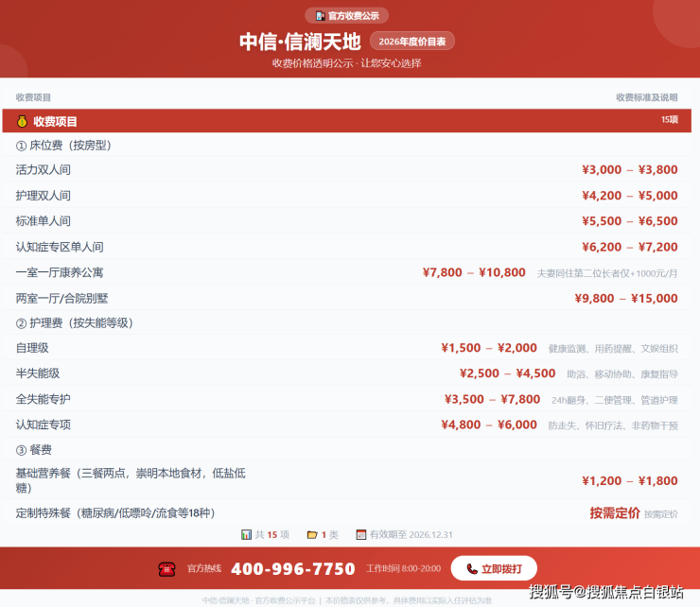Click the price ¥4,200 – ¥5,000
This screenshot has height=607, width=700.
(630, 196)
